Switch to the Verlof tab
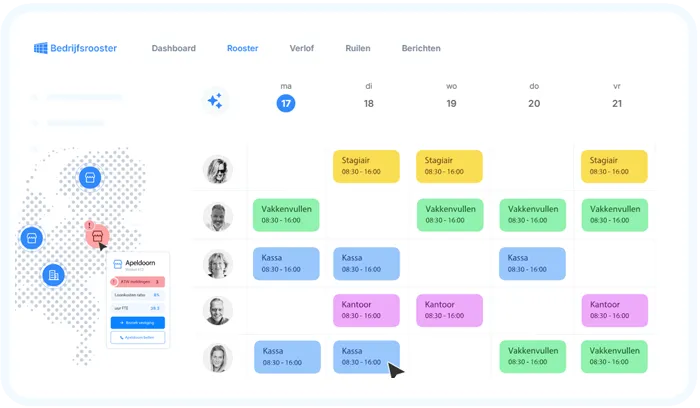 pyautogui.click(x=301, y=48)
